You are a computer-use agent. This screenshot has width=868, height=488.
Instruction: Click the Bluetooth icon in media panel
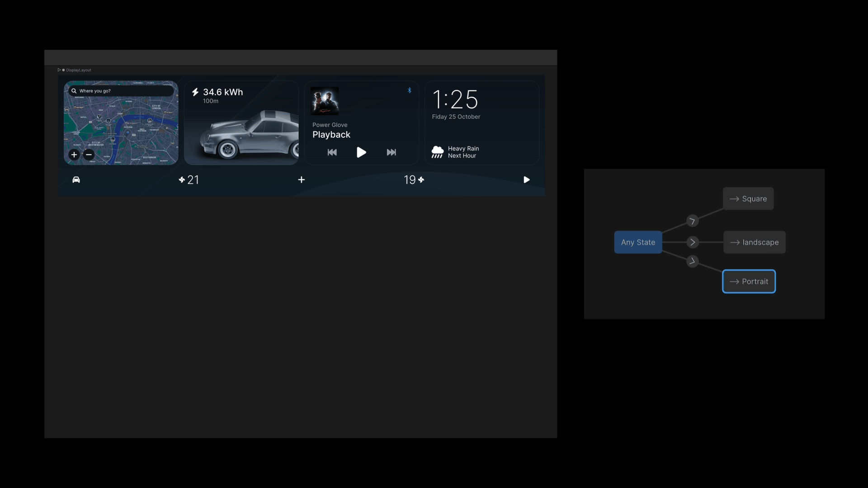click(409, 90)
